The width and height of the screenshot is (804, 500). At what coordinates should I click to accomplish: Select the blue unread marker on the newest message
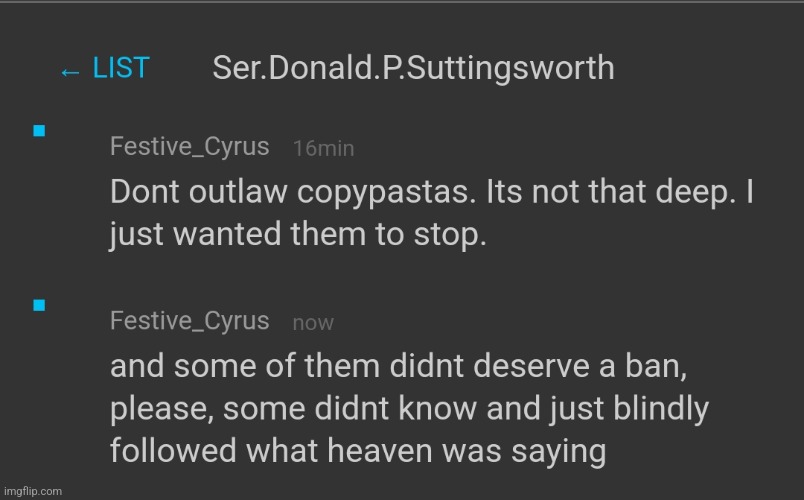(x=39, y=305)
